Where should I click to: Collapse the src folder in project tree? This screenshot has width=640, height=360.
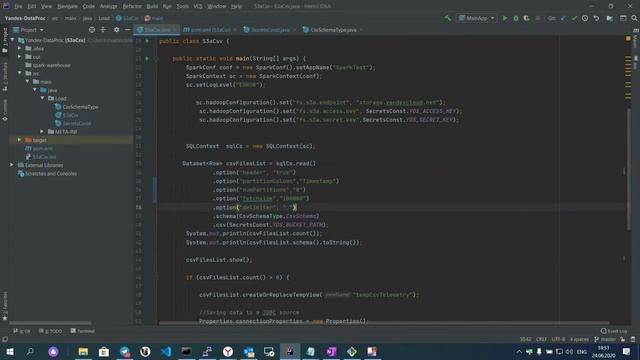20,73
